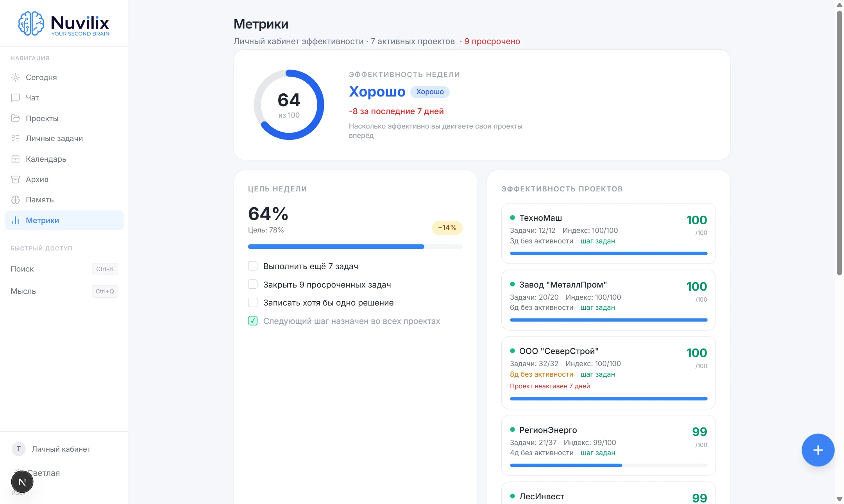Click the blue plus floating button
This screenshot has width=844, height=504.
point(818,450)
